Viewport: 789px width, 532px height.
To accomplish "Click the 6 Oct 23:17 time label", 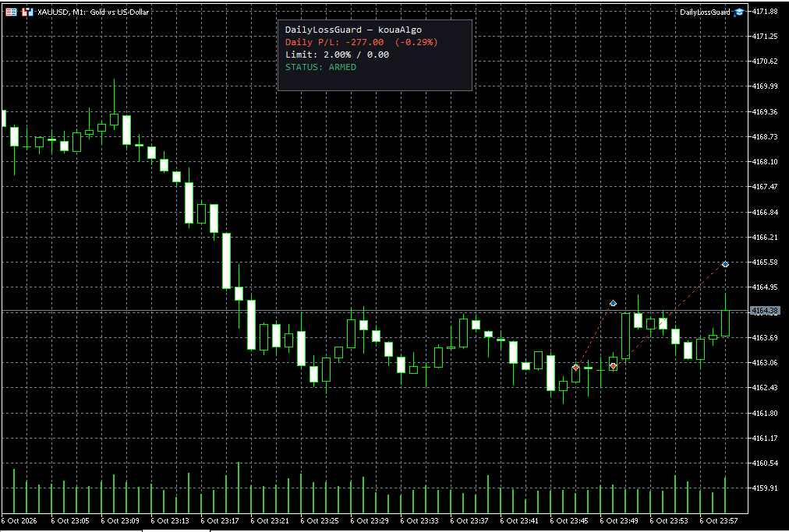I will (219, 520).
